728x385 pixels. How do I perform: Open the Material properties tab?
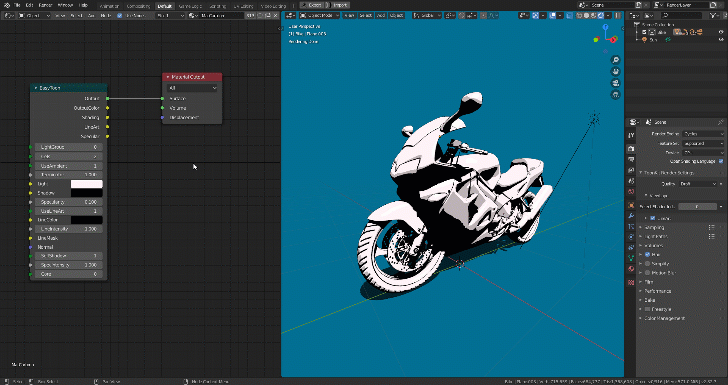point(631,268)
